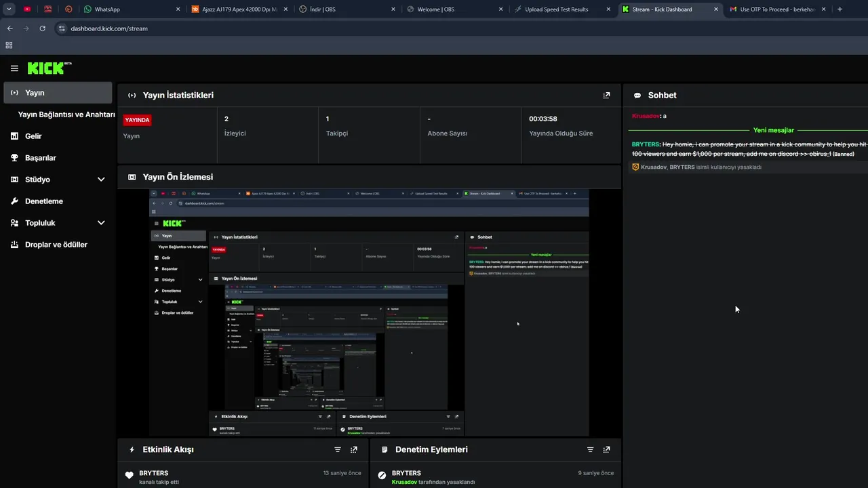Open the browser apps grid shortcut
Viewport: 868px width, 488px height.
pyautogui.click(x=9, y=45)
